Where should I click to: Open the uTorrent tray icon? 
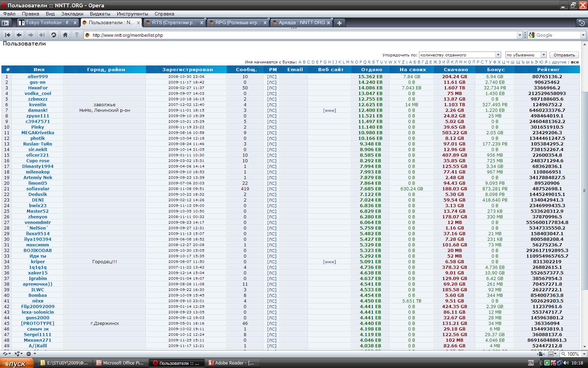tap(547, 363)
